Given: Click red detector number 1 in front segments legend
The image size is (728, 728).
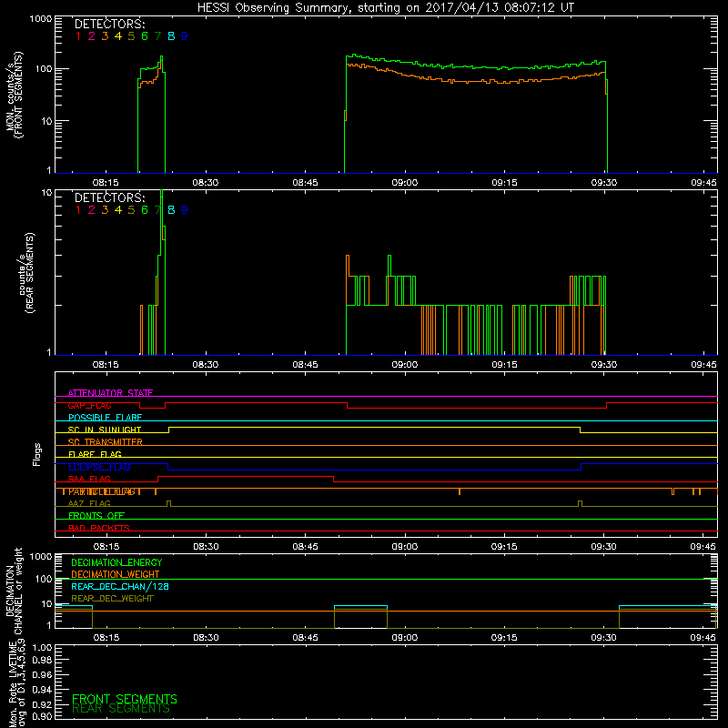Looking at the screenshot, I should [x=78, y=36].
